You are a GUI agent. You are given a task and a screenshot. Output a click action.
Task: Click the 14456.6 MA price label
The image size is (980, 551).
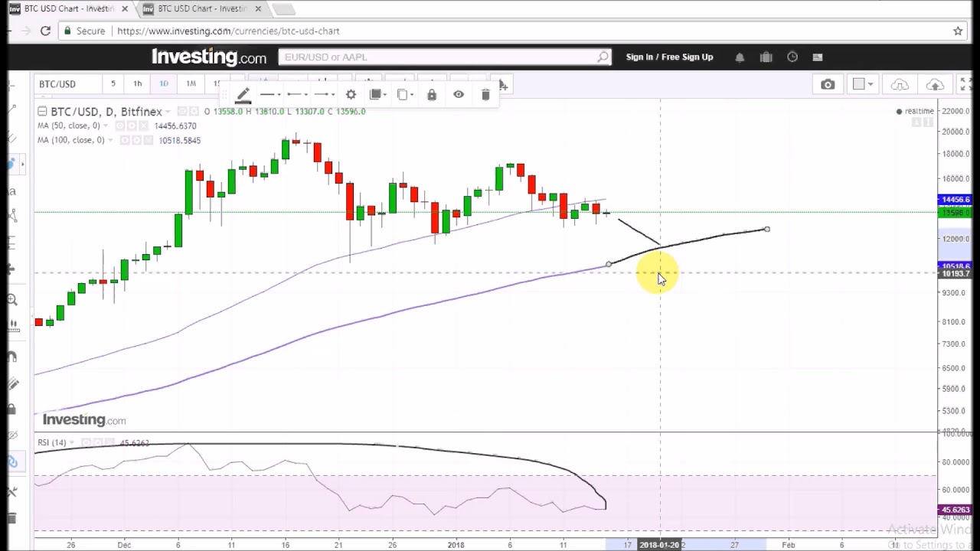click(x=954, y=200)
